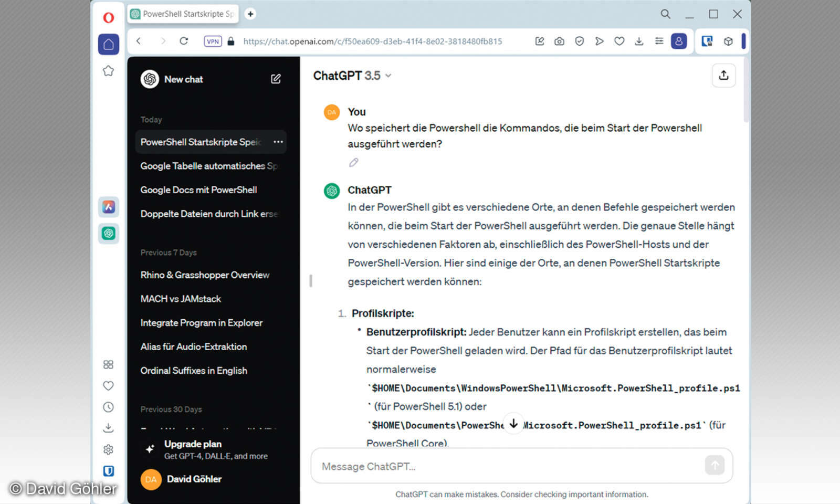Open the Bitwarden extension in the sidebar
The width and height of the screenshot is (840, 504).
pyautogui.click(x=108, y=471)
